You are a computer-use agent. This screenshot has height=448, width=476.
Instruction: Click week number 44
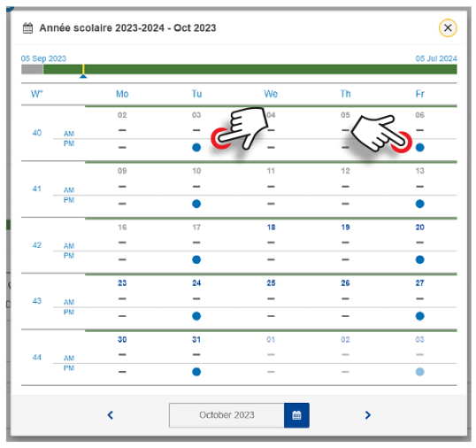37,357
